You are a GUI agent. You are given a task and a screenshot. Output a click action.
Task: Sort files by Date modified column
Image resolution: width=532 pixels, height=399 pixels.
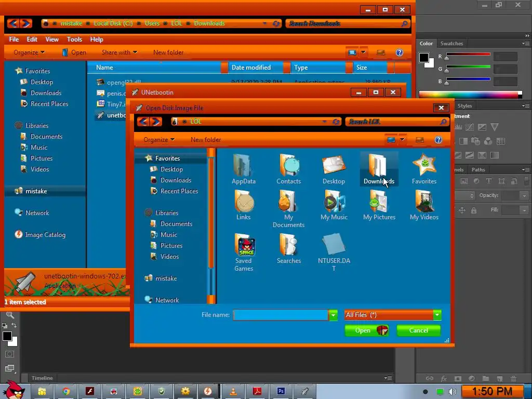[x=256, y=67]
